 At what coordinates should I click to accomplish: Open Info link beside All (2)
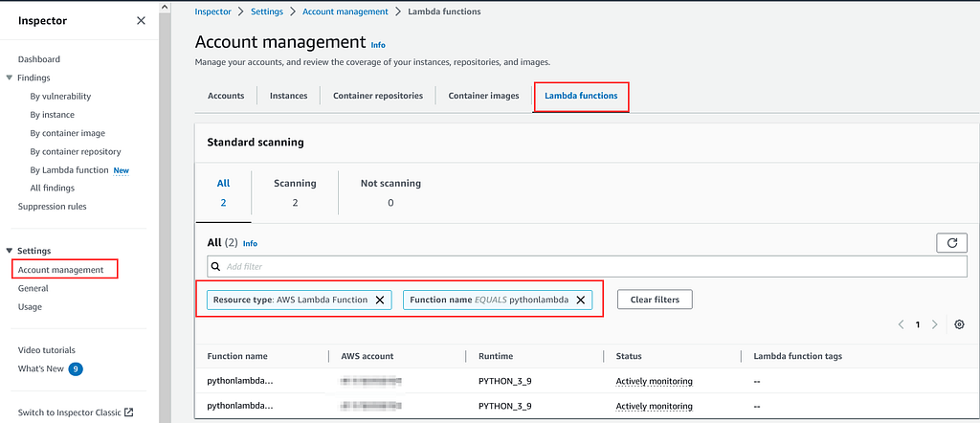(x=250, y=244)
